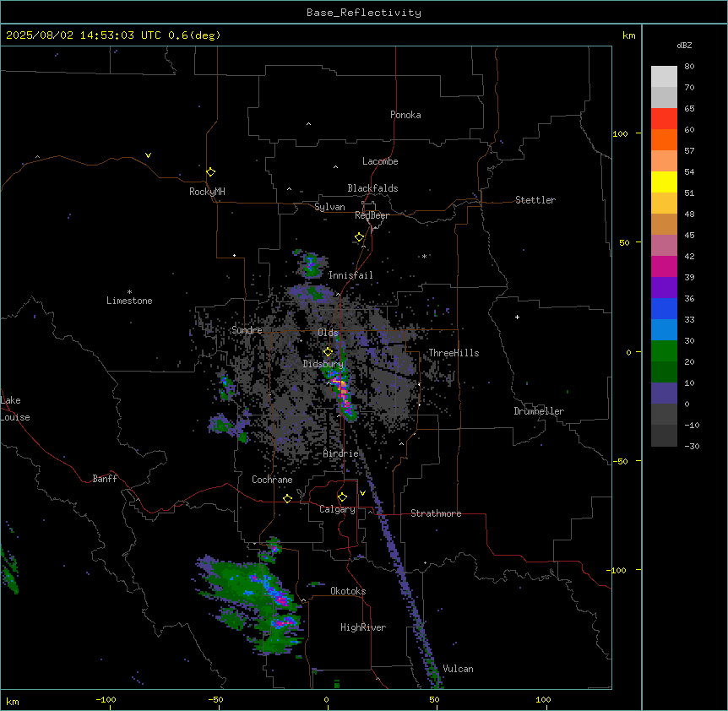The image size is (728, 711).
Task: Click the yellow diamond marker above RockyMH
Action: click(210, 172)
